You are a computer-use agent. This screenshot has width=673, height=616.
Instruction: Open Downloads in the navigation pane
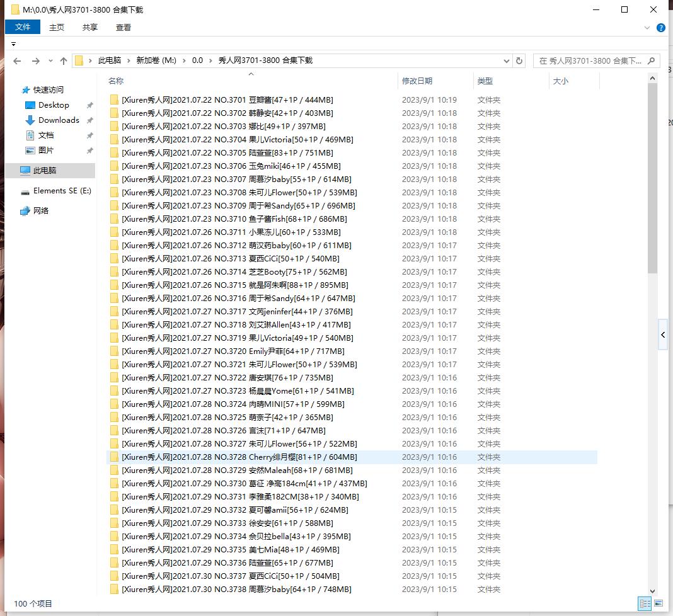(x=59, y=120)
